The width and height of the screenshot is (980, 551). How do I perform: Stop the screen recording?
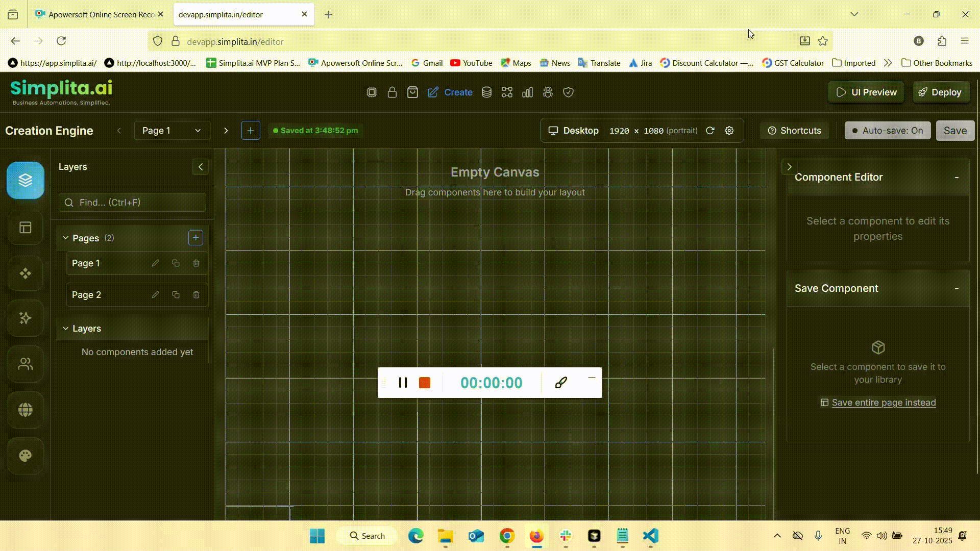click(424, 383)
